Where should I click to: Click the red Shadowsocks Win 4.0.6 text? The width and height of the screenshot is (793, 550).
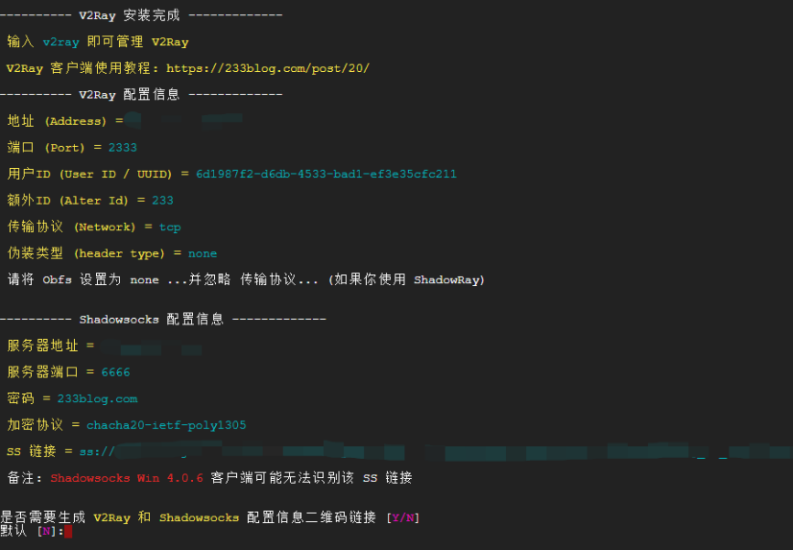point(127,478)
